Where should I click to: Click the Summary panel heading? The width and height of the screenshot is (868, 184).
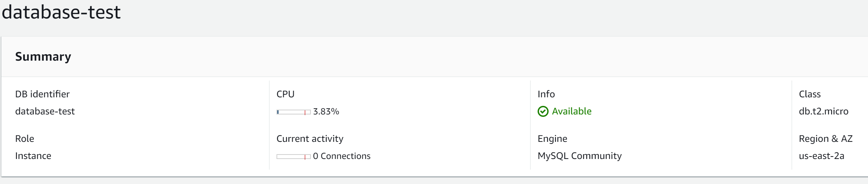[x=43, y=57]
